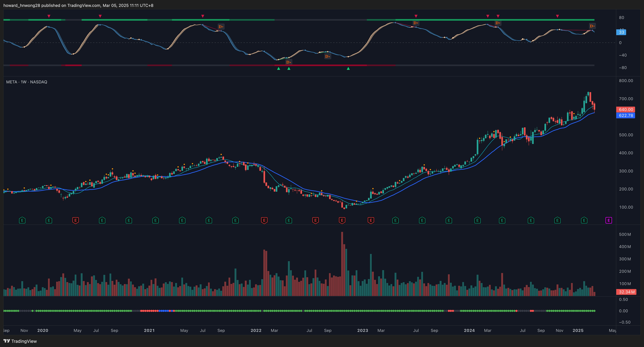Click the 2024 year label on time axis
Viewport: 644px width, 347px height.
pyautogui.click(x=469, y=330)
